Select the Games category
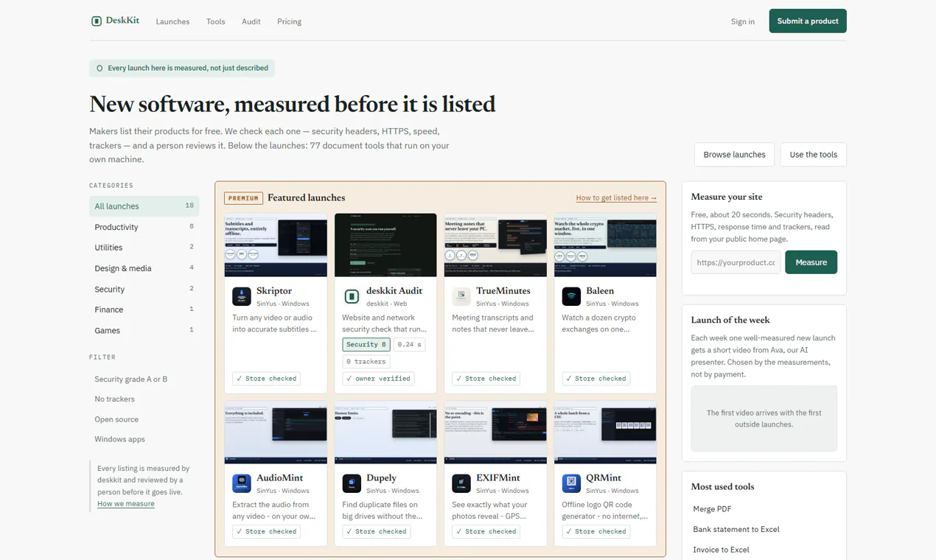The image size is (936, 560). coord(144,330)
